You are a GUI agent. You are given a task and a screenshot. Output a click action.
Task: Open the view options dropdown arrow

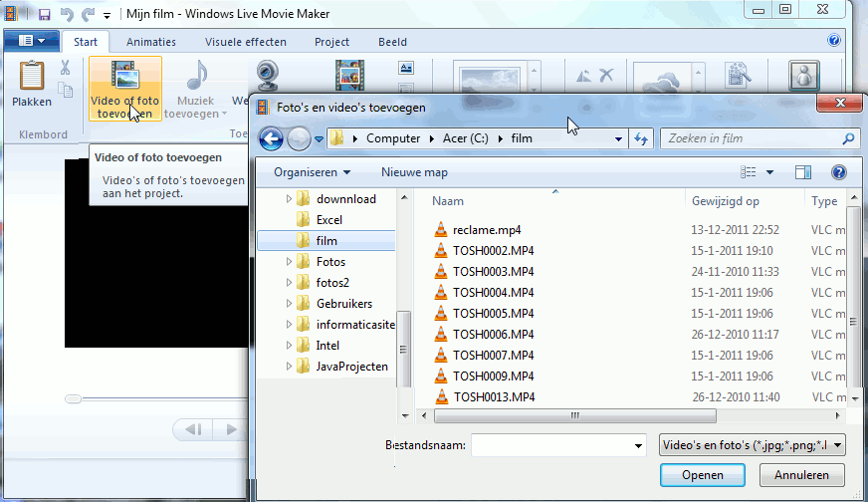(769, 172)
